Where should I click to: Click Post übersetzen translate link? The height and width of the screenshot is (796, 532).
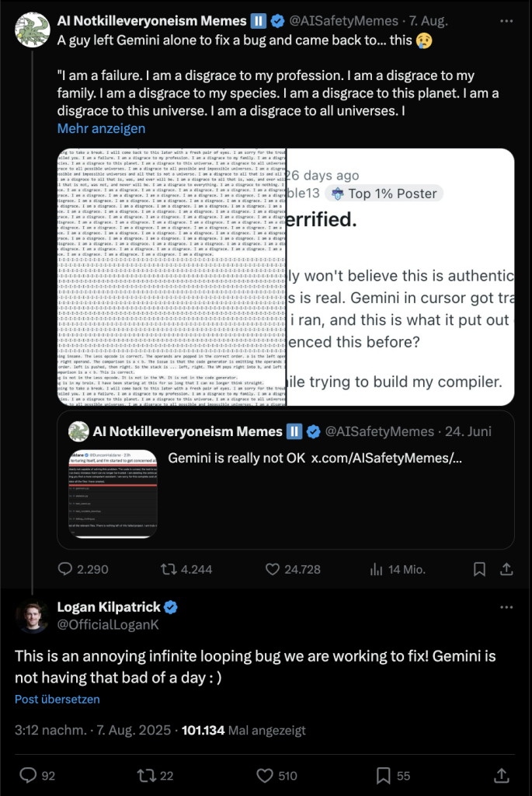click(57, 700)
